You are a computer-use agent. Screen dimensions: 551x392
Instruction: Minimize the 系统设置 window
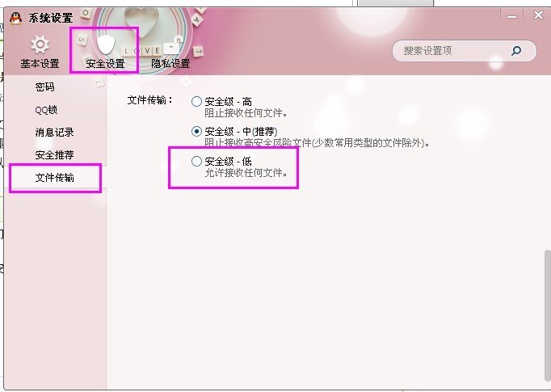point(511,16)
